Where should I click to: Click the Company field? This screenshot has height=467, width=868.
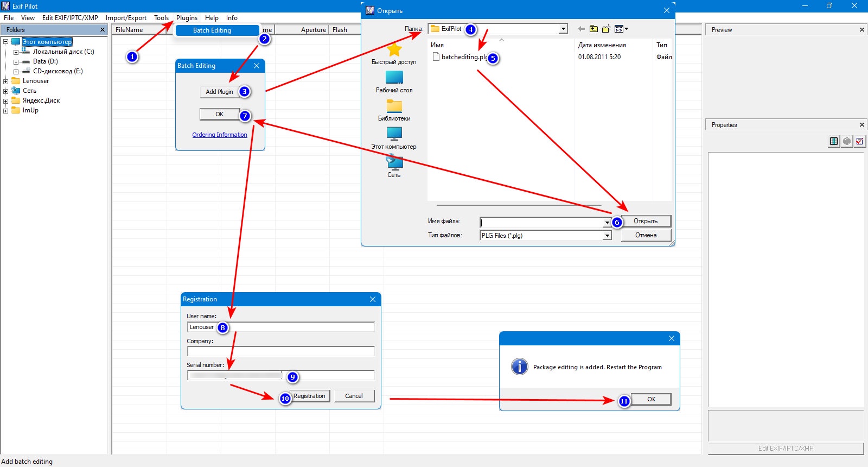pos(281,351)
